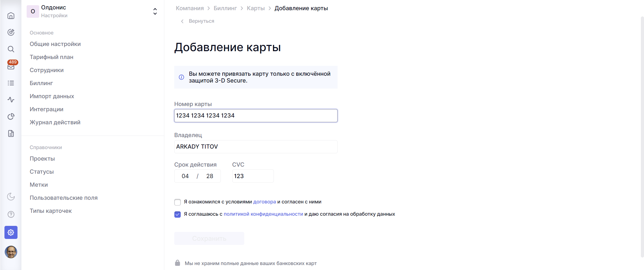Open inbox with 489 badge
Image resolution: width=644 pixels, height=270 pixels.
11,66
